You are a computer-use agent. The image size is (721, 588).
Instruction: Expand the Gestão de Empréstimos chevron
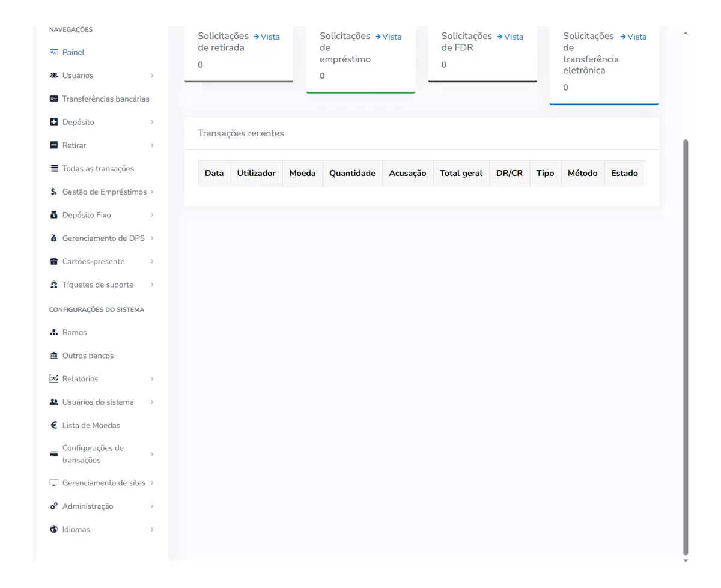[152, 192]
